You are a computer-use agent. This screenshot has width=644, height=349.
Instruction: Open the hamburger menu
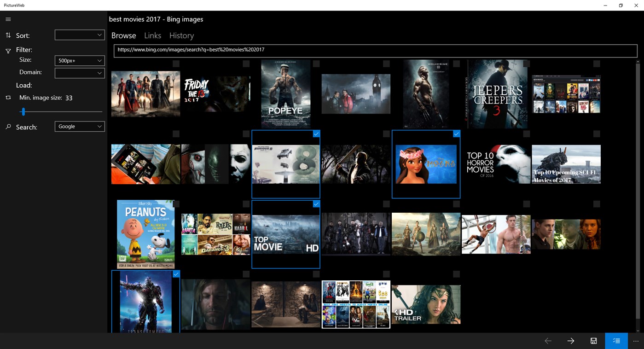pos(8,19)
